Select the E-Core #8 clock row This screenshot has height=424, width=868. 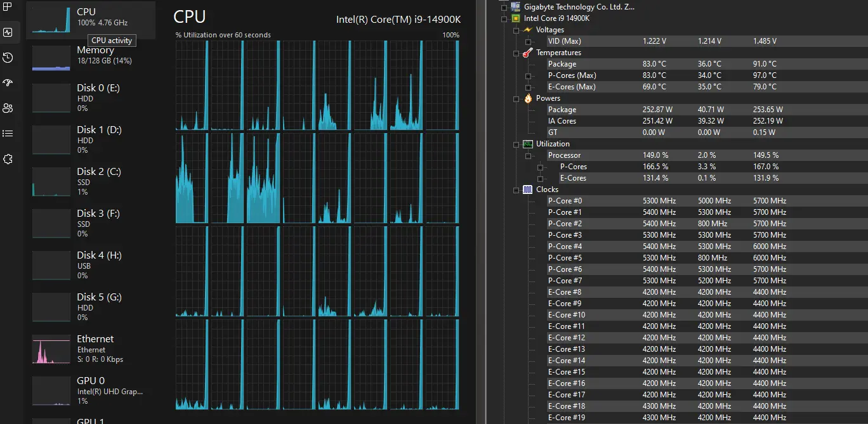(707, 292)
